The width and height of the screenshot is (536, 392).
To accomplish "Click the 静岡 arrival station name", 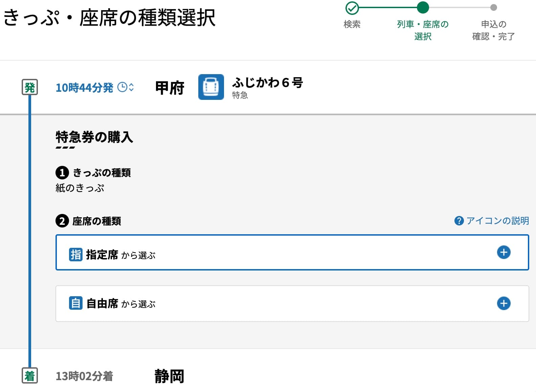I will 169,376.
